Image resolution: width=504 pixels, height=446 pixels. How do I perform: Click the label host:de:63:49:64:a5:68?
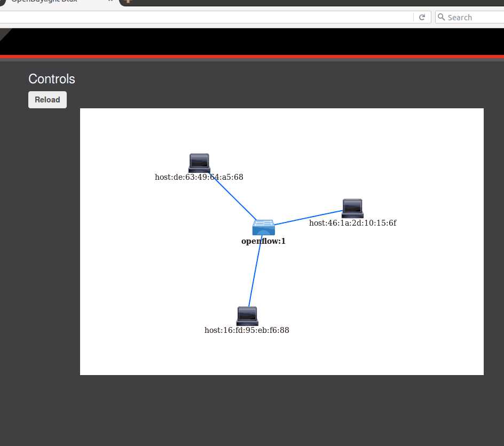click(199, 177)
